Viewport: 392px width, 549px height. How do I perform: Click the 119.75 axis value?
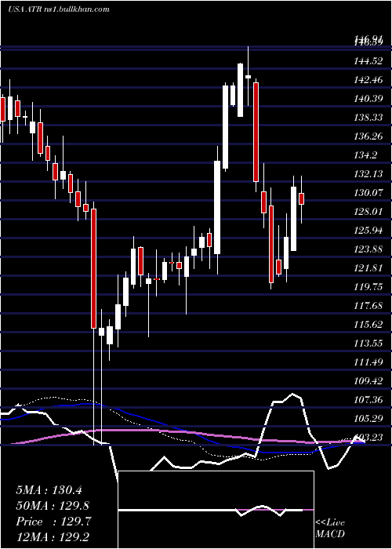tap(368, 287)
